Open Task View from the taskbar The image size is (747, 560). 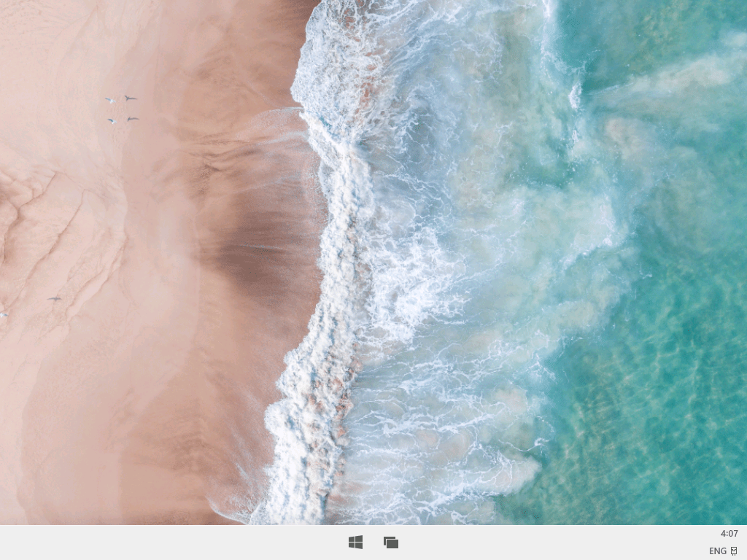[x=391, y=542]
